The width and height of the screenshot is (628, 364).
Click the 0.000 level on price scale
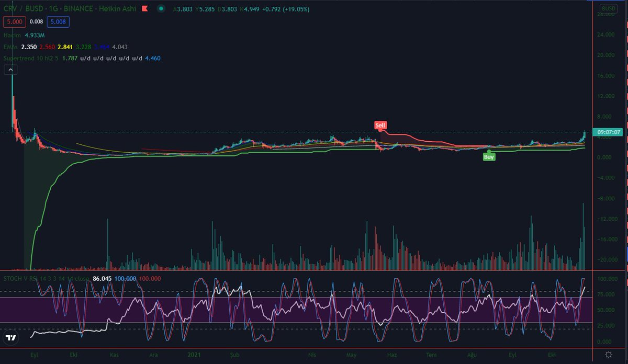[x=604, y=157]
